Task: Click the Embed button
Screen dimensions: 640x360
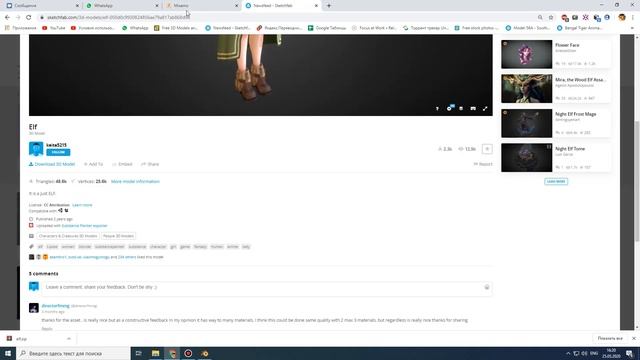Action: coord(122,164)
